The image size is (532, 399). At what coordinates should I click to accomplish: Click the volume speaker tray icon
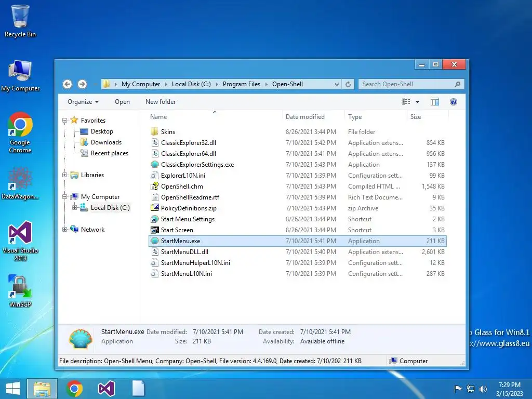point(483,389)
